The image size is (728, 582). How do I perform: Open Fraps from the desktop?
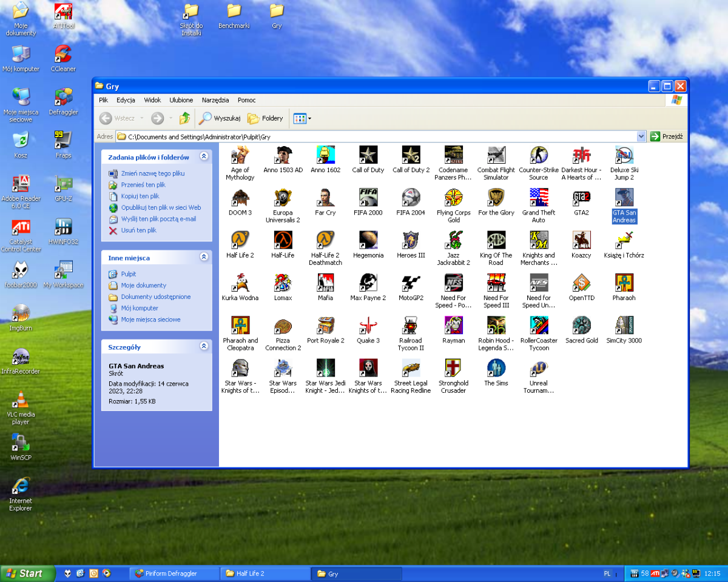pos(62,142)
